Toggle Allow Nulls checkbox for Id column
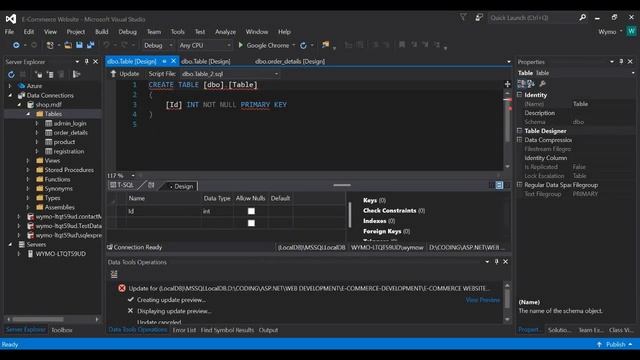 (251, 211)
